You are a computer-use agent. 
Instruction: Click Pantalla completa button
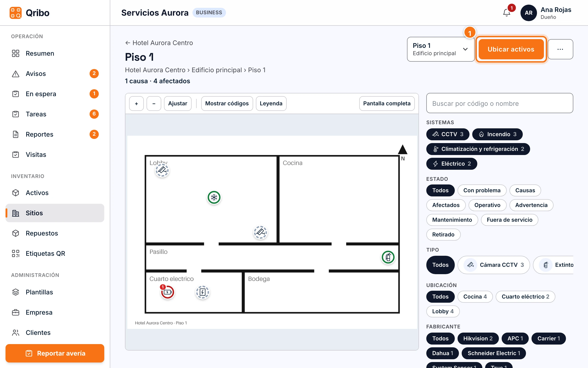[x=387, y=103]
